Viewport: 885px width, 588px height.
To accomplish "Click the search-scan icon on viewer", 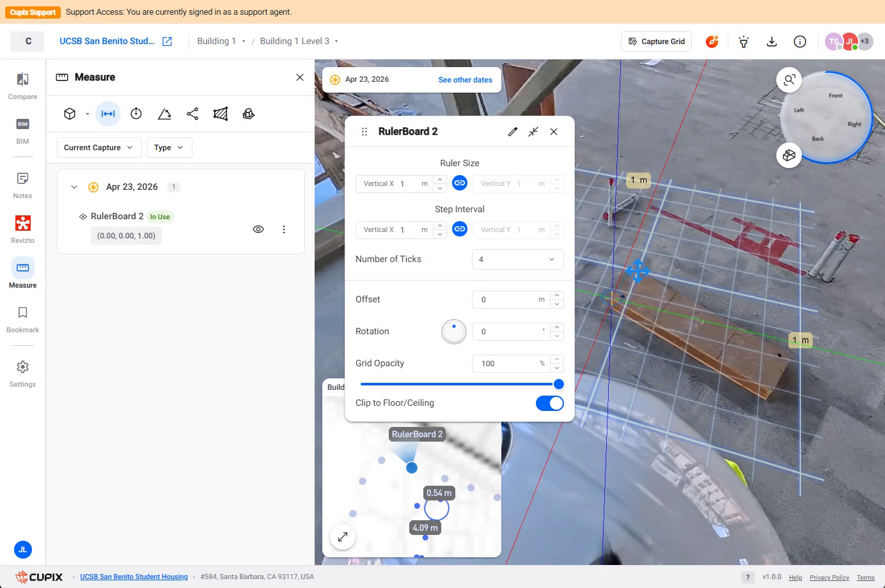I will 790,80.
